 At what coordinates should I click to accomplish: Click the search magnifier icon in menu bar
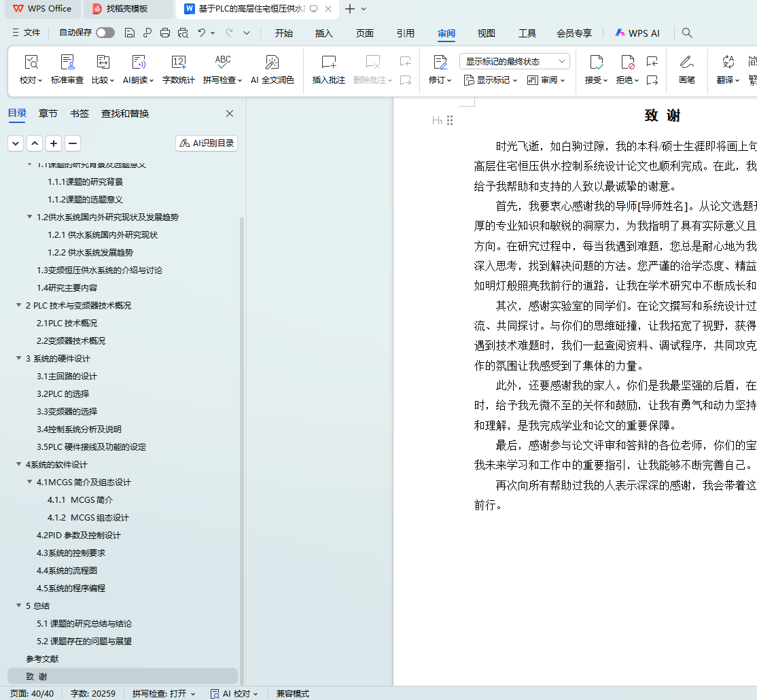[687, 33]
